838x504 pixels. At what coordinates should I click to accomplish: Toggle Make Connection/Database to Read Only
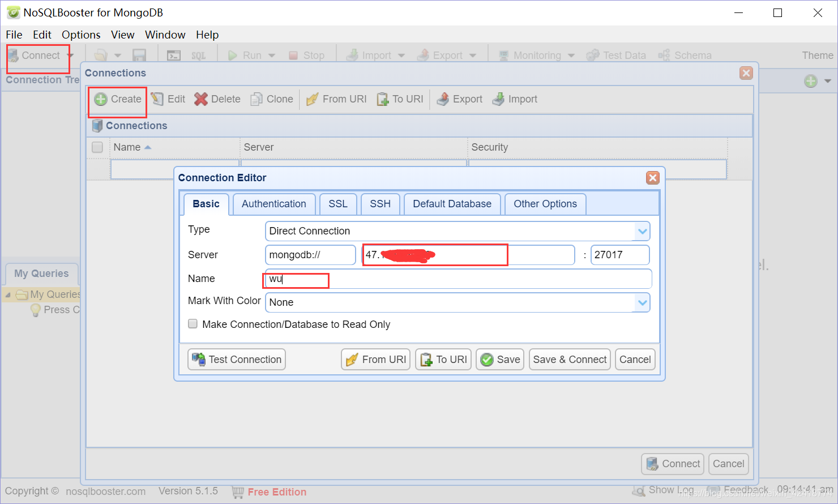point(193,324)
